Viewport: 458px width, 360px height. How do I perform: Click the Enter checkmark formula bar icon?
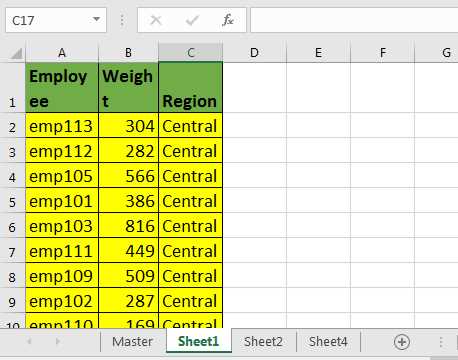[192, 20]
